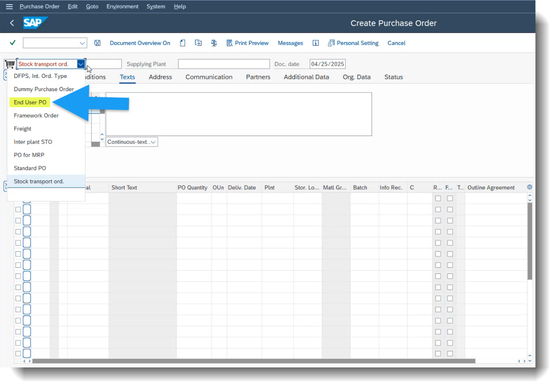
Task: Choose Framework Order from list
Action: pyautogui.click(x=46, y=116)
